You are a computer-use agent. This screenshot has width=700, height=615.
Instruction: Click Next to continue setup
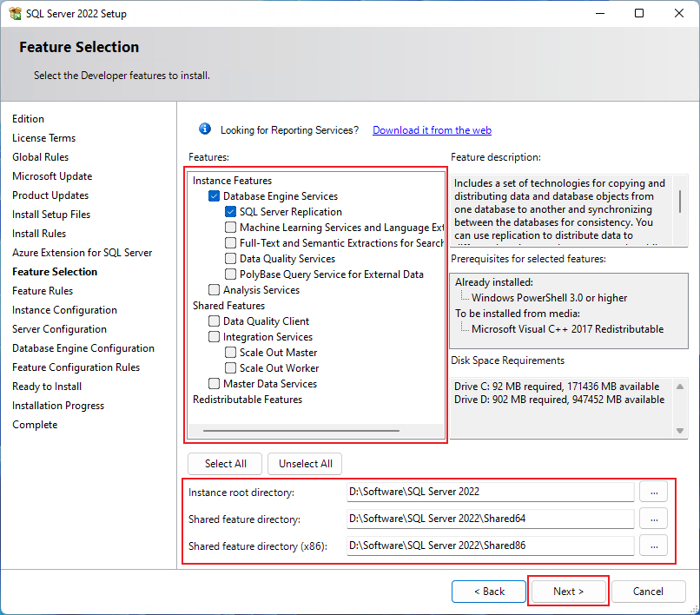pos(568,592)
